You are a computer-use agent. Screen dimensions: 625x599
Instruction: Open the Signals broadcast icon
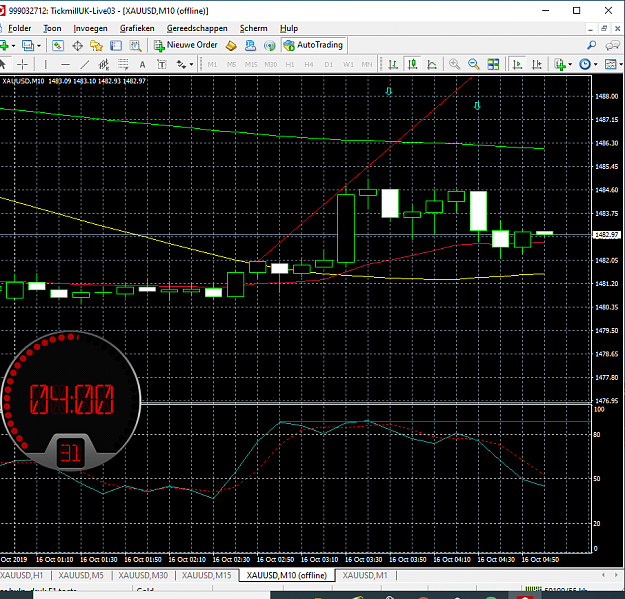pyautogui.click(x=270, y=45)
